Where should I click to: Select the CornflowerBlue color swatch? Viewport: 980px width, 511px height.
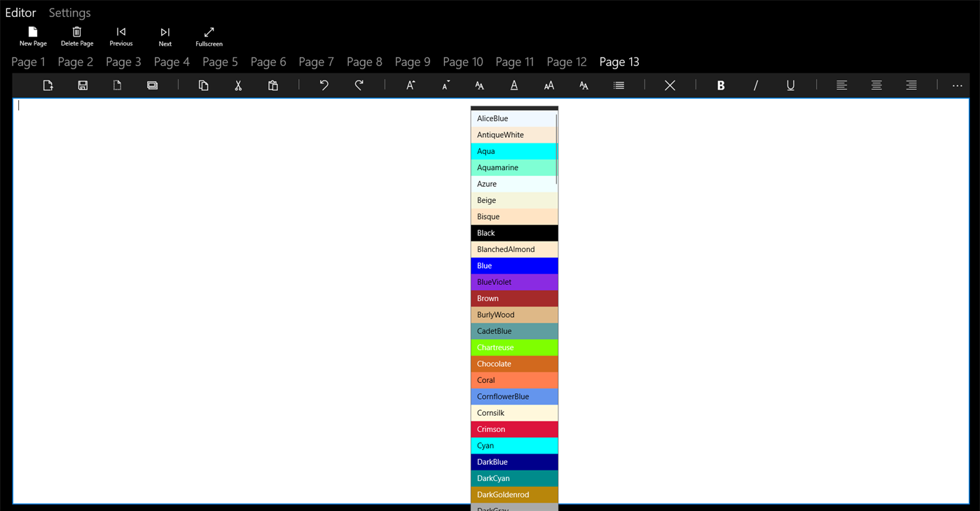pyautogui.click(x=514, y=396)
